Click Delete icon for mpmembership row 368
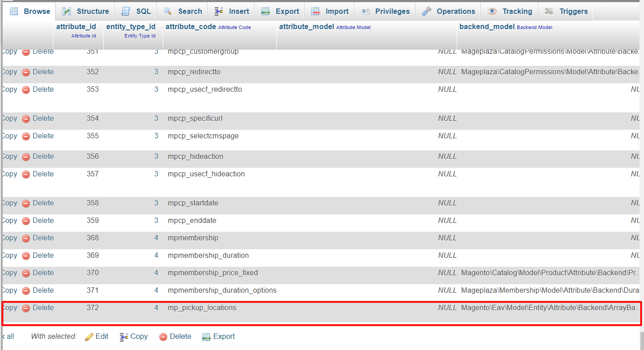 (26, 238)
